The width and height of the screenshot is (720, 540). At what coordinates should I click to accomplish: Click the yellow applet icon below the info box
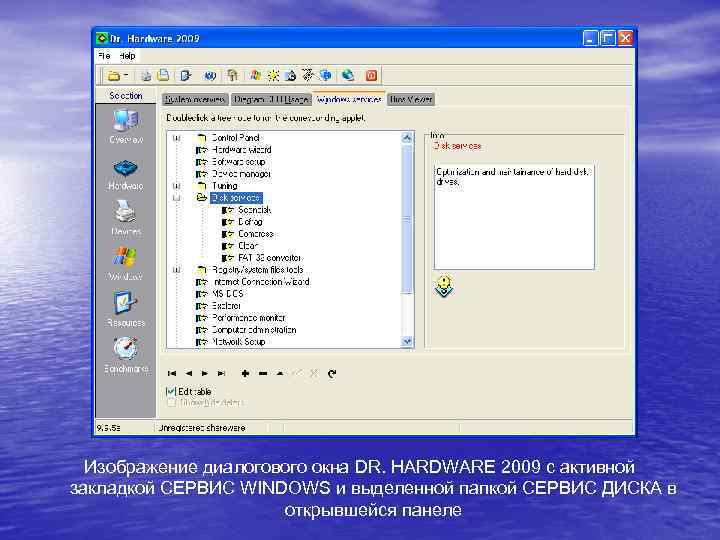[444, 286]
